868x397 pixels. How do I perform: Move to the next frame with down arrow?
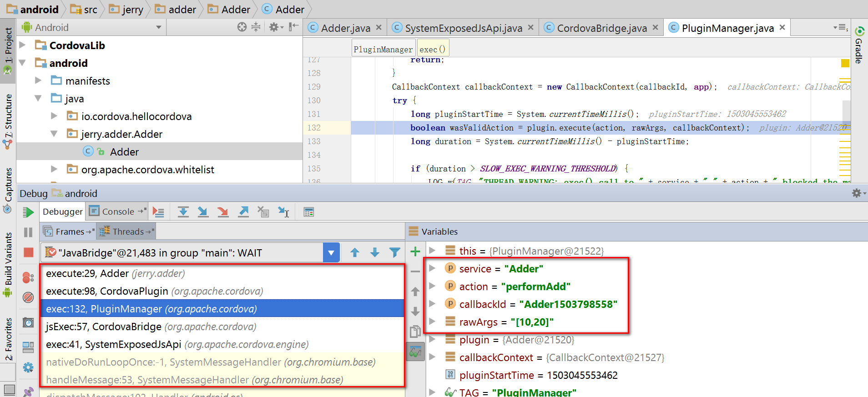[375, 252]
